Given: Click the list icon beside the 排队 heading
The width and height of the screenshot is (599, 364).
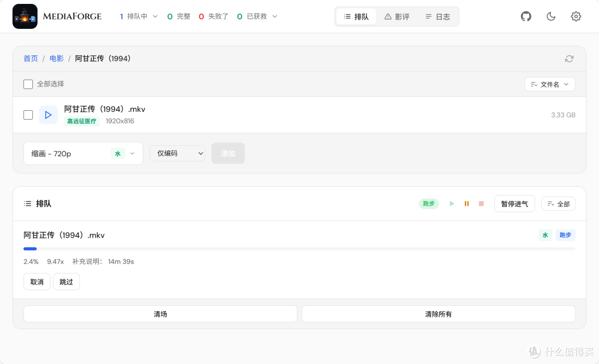Looking at the screenshot, I should tap(28, 204).
